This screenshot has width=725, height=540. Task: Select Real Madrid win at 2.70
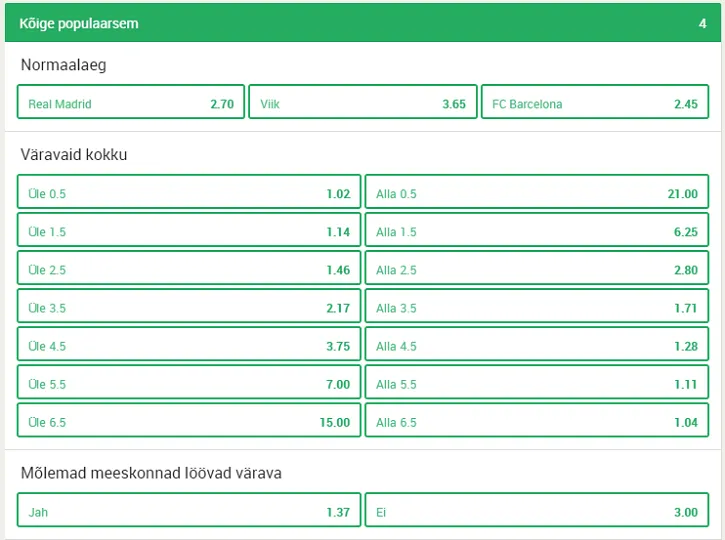click(x=131, y=103)
